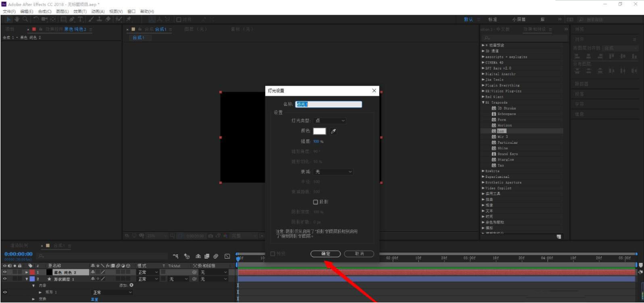Viewport: 644px width, 303px height.
Task: Select the Pen tool
Action: pos(71,19)
